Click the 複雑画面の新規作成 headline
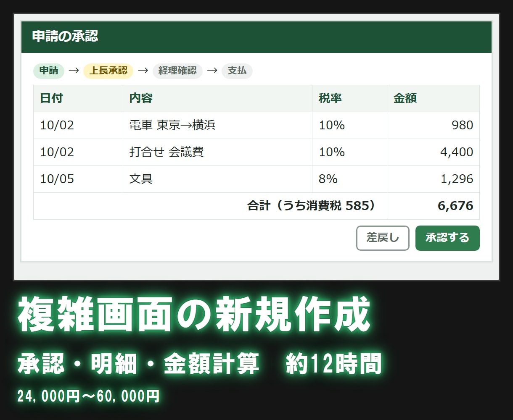Screen dimensions: 513x420 194,315
